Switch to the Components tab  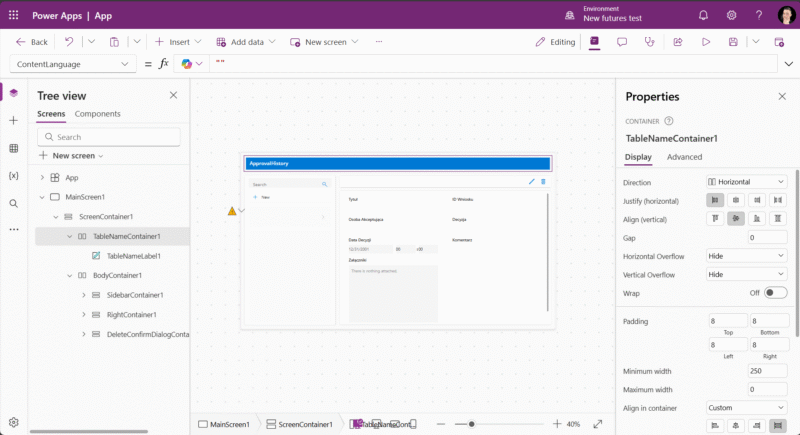click(x=98, y=114)
